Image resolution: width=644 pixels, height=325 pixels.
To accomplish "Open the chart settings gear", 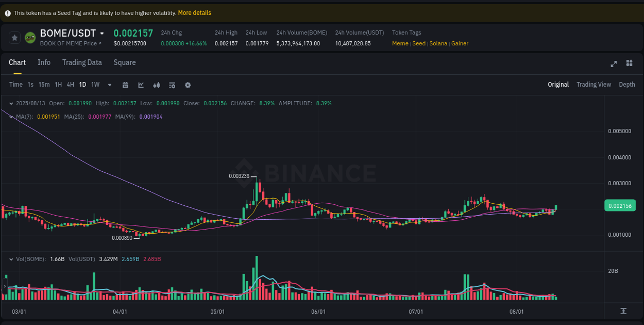I will tap(188, 84).
